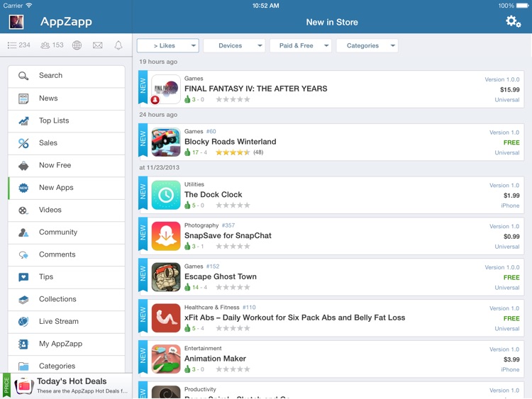Tap the My AppZapp address book icon
532x399 pixels.
click(x=23, y=344)
